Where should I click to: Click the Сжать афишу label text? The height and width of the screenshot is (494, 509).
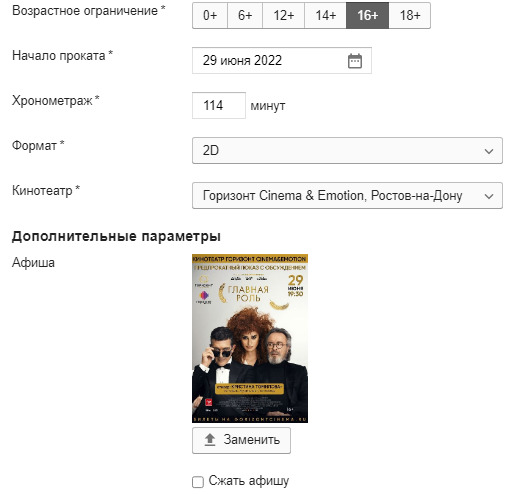tap(249, 481)
